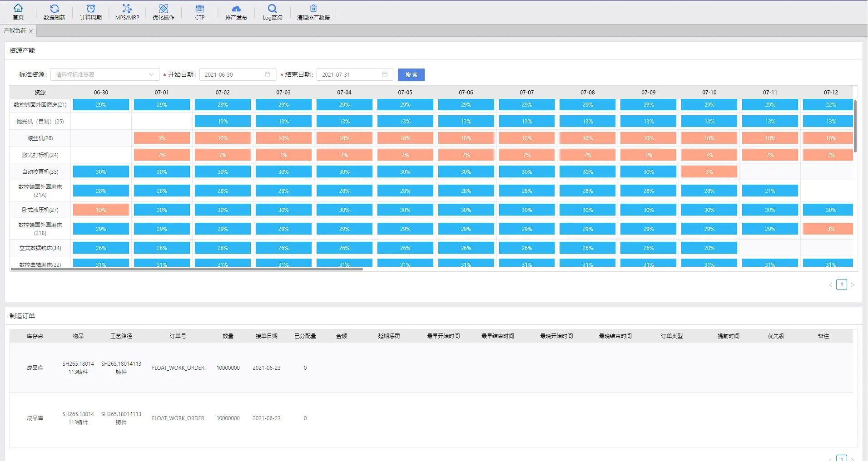Click the 接单日期 column header

(267, 336)
